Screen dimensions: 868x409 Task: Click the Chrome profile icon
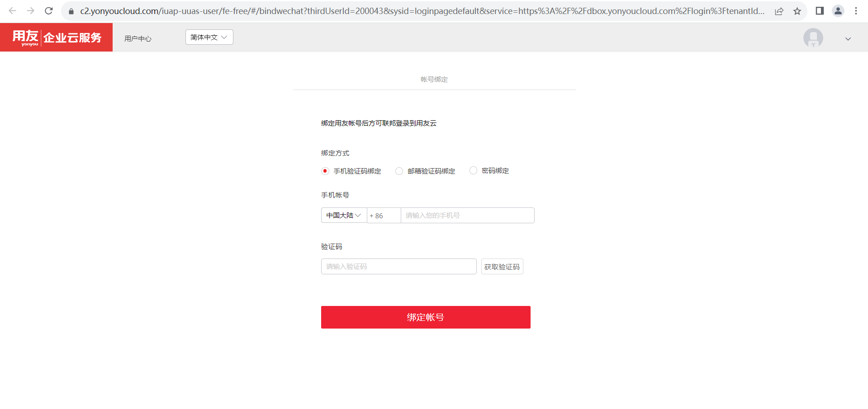pyautogui.click(x=838, y=11)
